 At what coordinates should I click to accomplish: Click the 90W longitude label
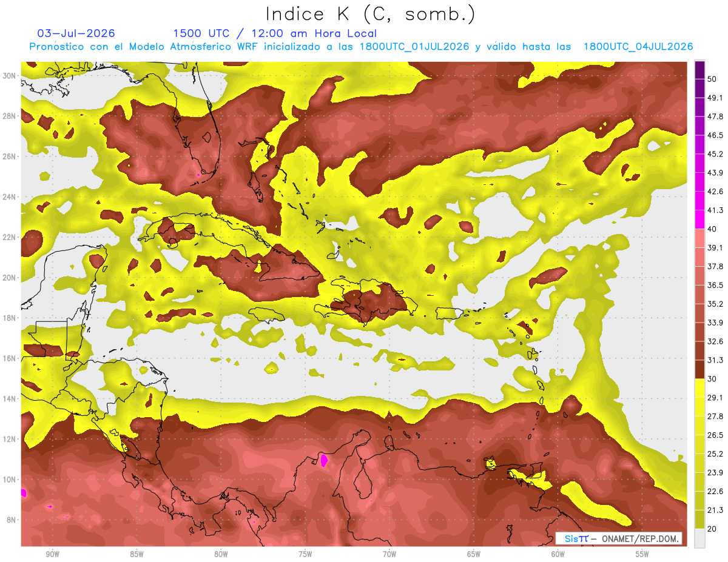click(x=52, y=554)
